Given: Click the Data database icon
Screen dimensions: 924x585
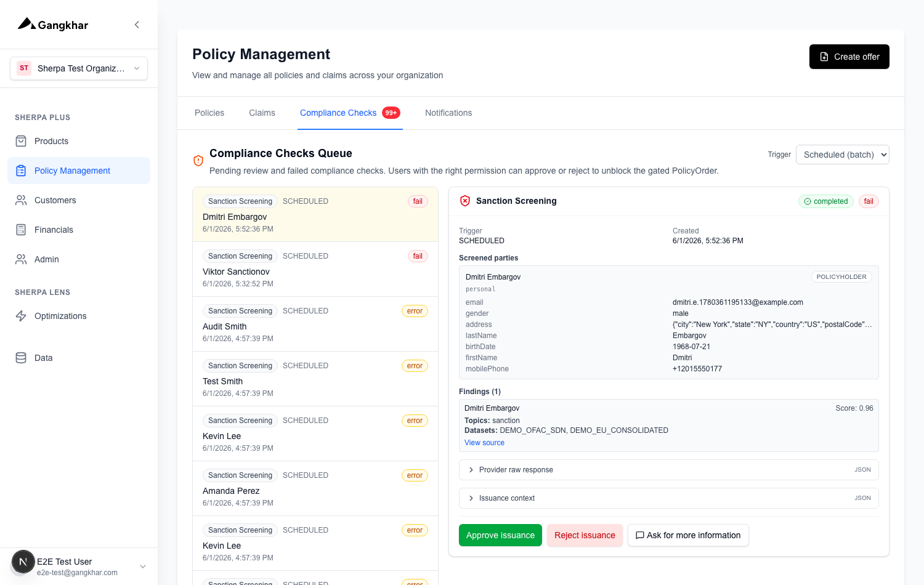Looking at the screenshot, I should 21,358.
